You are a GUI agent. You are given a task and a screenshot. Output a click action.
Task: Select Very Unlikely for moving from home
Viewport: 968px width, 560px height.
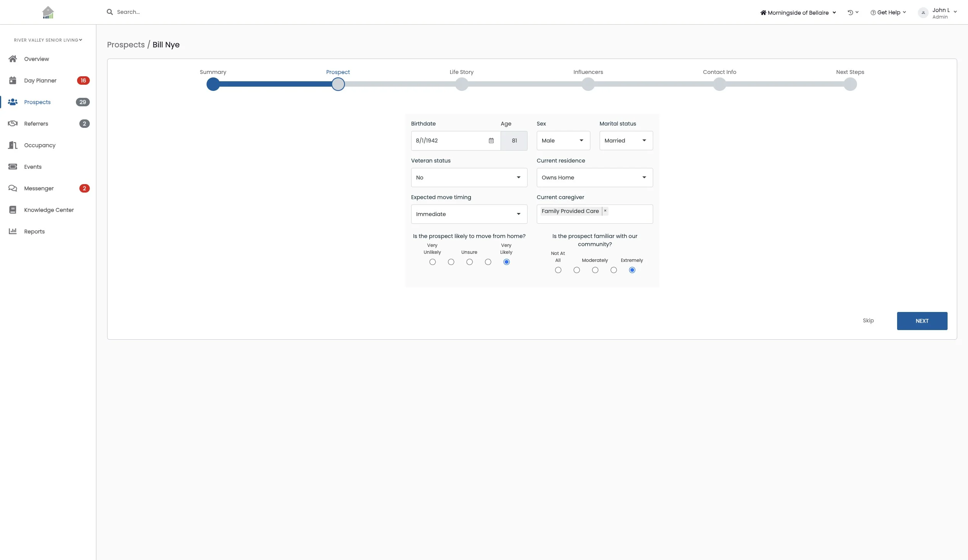point(432,262)
